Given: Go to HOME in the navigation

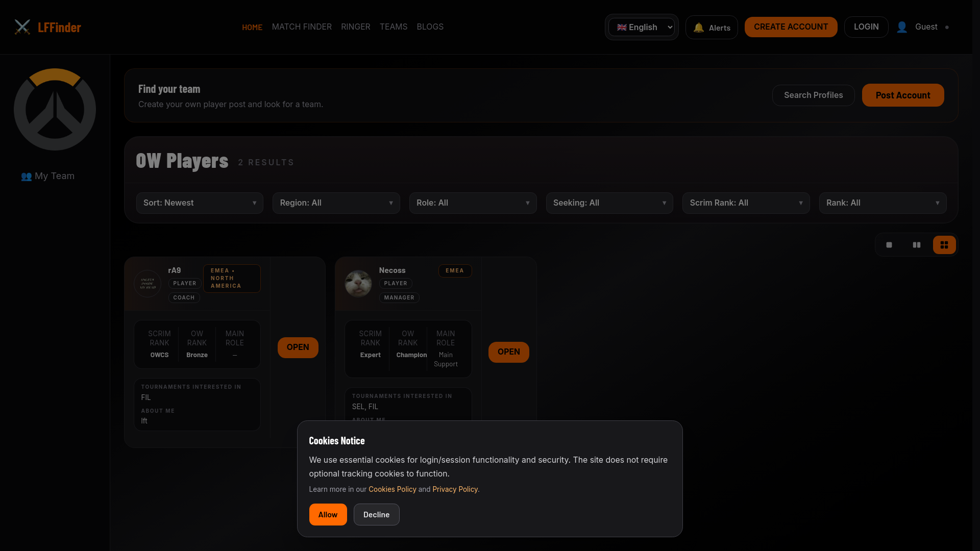Looking at the screenshot, I should [252, 27].
